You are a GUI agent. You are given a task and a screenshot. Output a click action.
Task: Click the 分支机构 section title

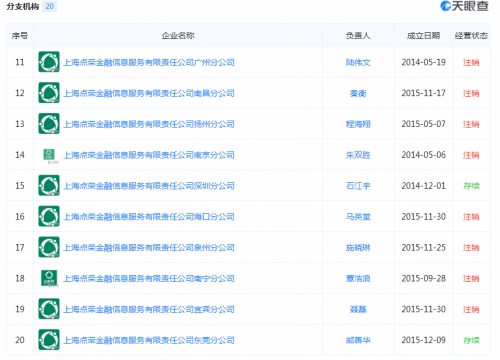point(23,6)
